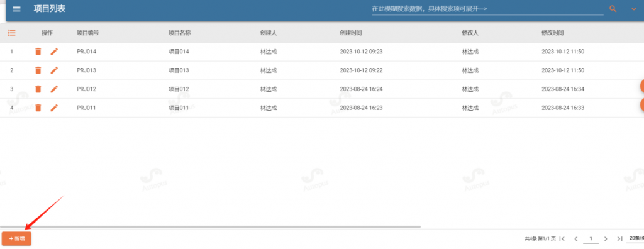The height and width of the screenshot is (249, 644).
Task: Jump to the last page
Action: (619, 238)
